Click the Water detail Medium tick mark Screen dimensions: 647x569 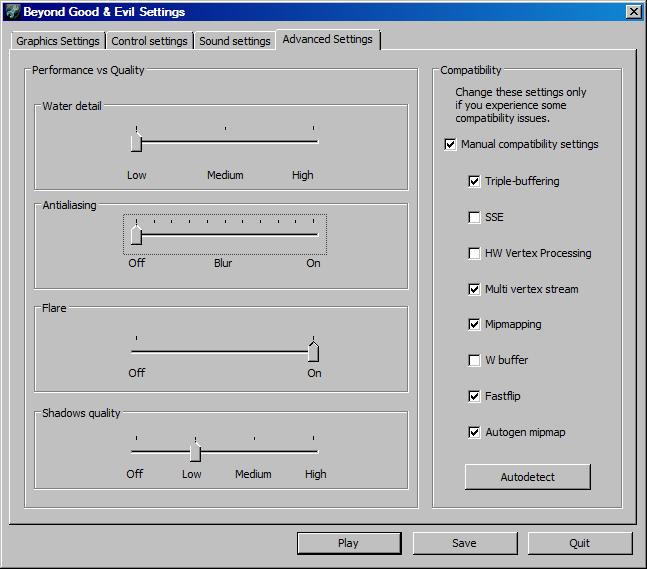(225, 128)
